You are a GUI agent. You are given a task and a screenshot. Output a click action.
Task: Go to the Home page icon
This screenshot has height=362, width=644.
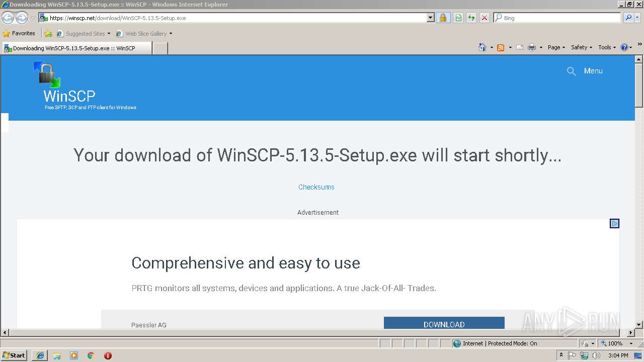(x=482, y=47)
